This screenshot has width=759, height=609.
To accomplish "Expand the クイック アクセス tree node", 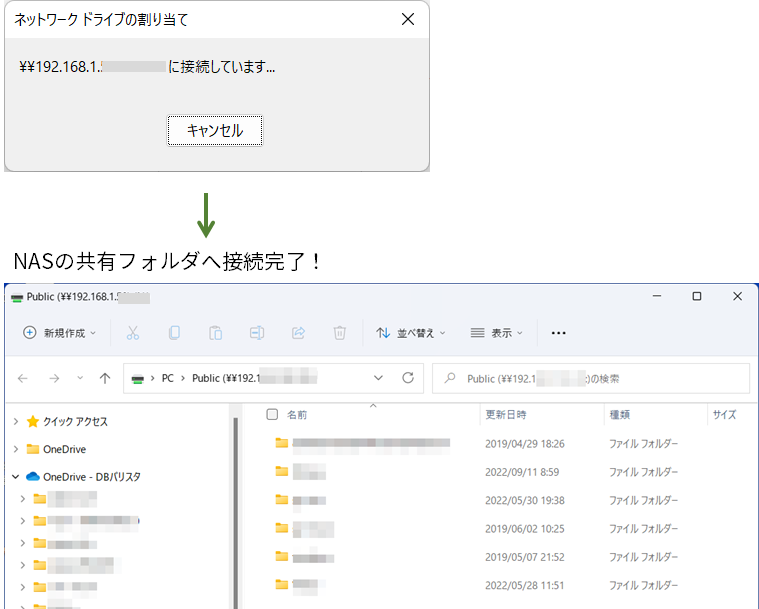I will point(16,422).
